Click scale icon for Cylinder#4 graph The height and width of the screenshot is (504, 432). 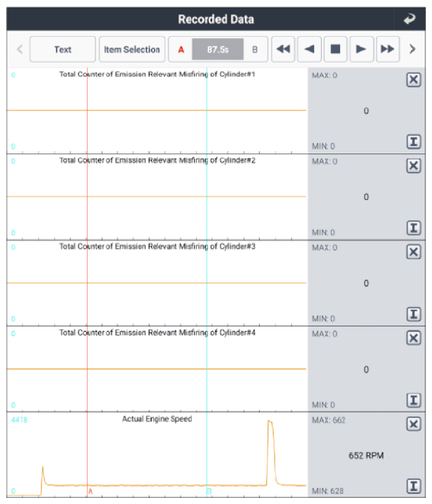[414, 400]
